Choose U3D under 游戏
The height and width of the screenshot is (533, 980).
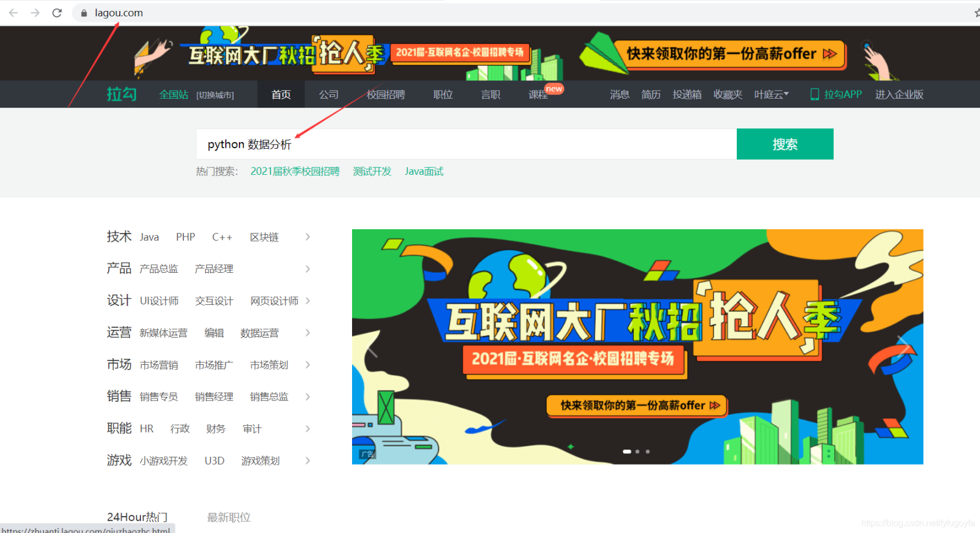[x=215, y=461]
